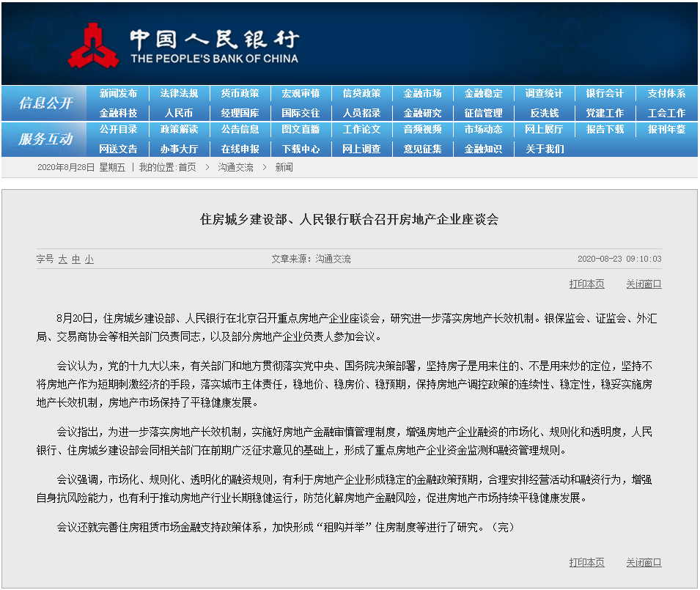
Task: Open the 在线申报 menu item
Action: [240, 149]
